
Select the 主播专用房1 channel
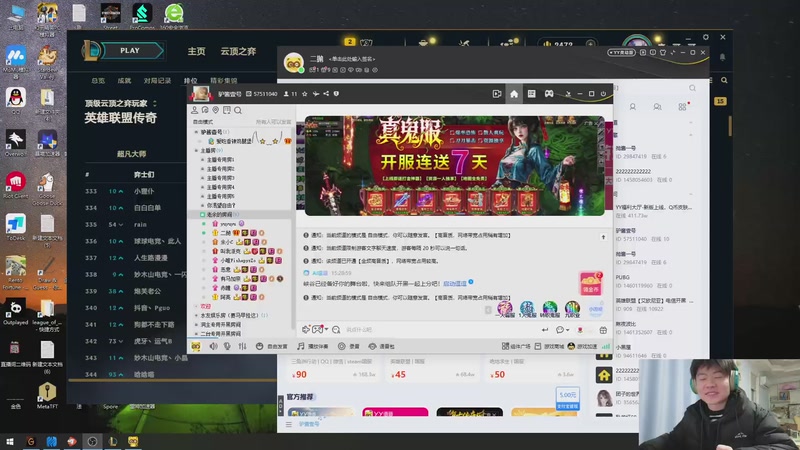coord(220,160)
